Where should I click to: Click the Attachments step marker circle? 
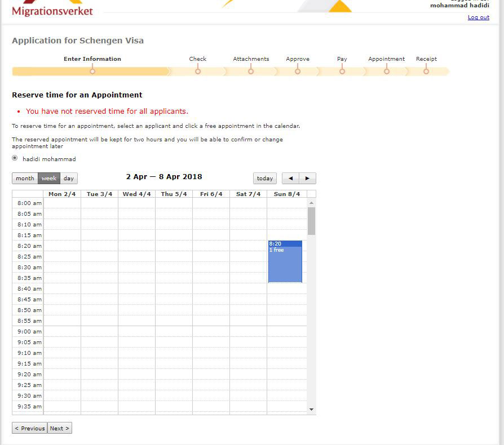coord(251,72)
